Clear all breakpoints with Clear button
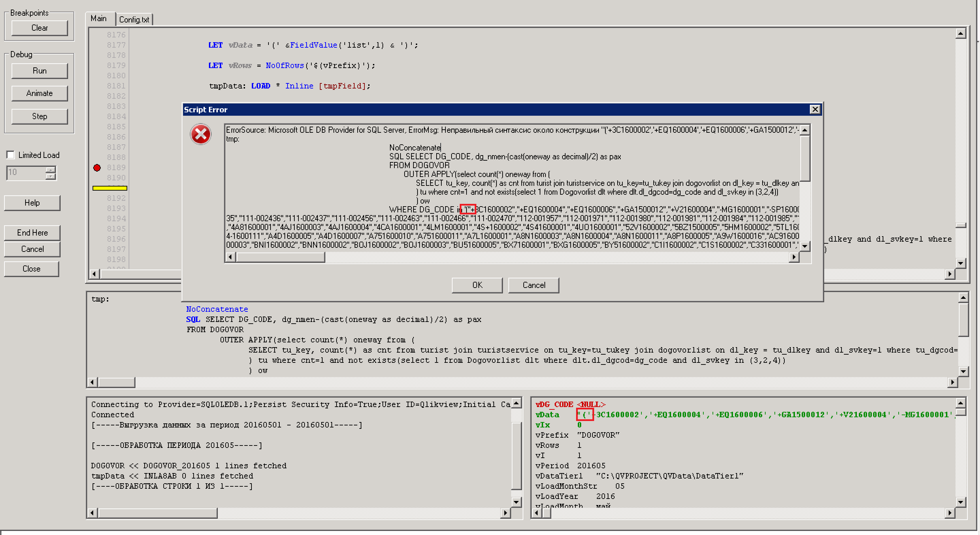 (x=39, y=28)
